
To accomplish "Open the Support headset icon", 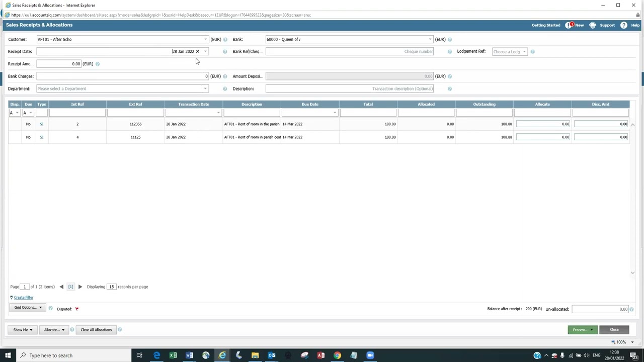I will coord(593,25).
